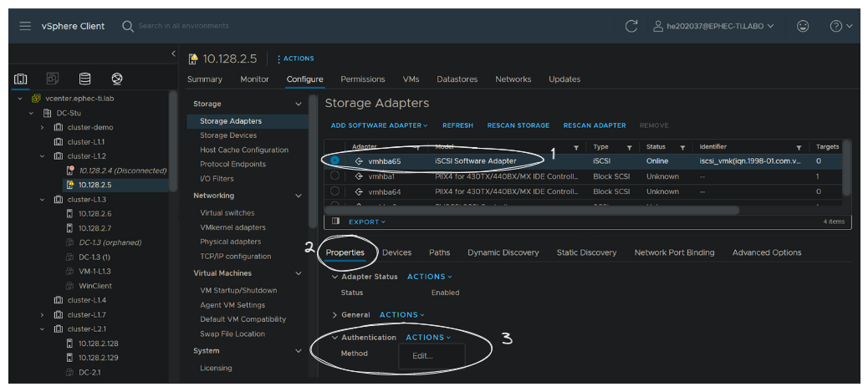868x392 pixels.
Task: Open the Export dropdown
Action: pyautogui.click(x=367, y=222)
